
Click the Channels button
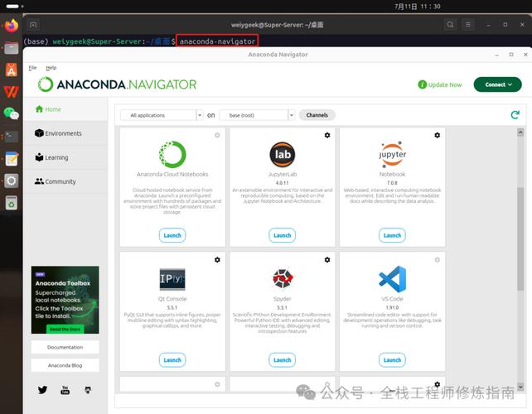(x=317, y=115)
